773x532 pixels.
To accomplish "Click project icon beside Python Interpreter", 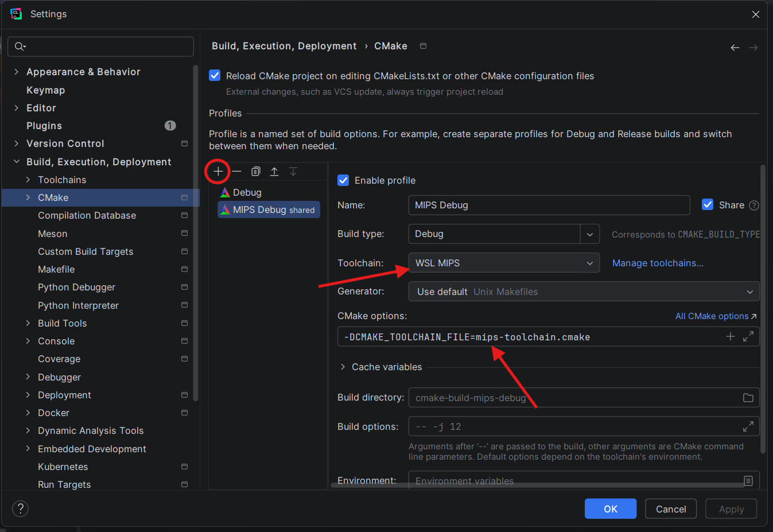I will point(184,305).
